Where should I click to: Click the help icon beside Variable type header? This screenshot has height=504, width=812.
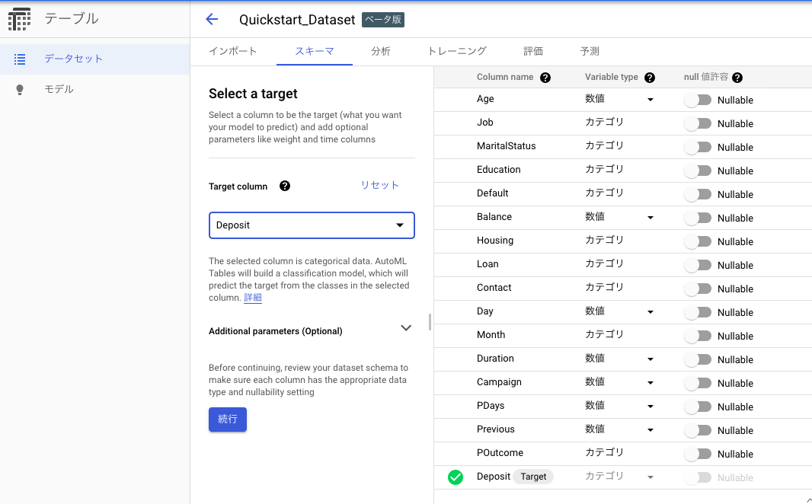pyautogui.click(x=650, y=77)
